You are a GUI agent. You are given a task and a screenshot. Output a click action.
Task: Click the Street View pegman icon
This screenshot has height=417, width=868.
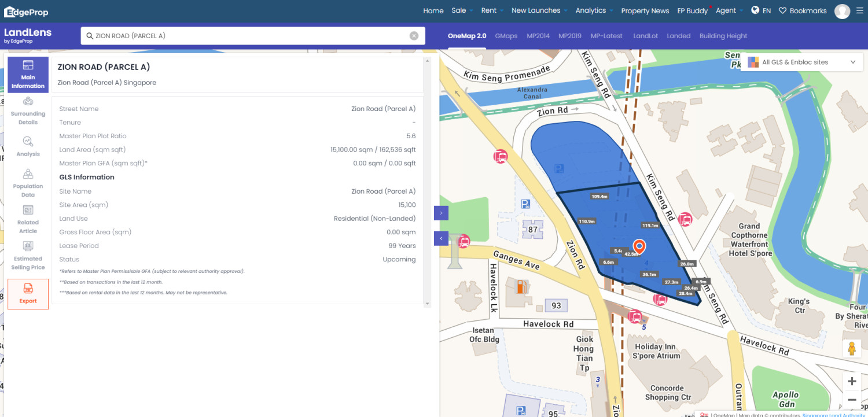(x=852, y=349)
